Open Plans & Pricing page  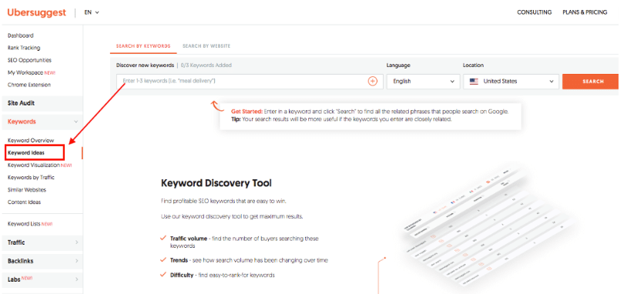click(585, 12)
